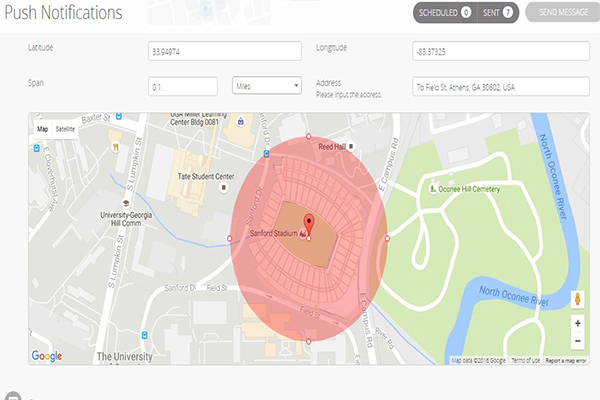Click the Miller Learning Center shop icon
This screenshot has height=400, width=600.
240,121
